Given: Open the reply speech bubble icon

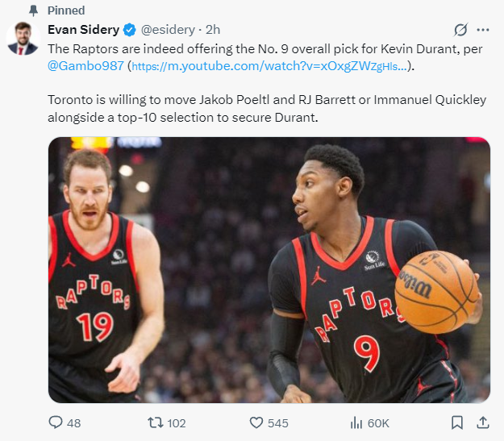Looking at the screenshot, I should click(56, 422).
